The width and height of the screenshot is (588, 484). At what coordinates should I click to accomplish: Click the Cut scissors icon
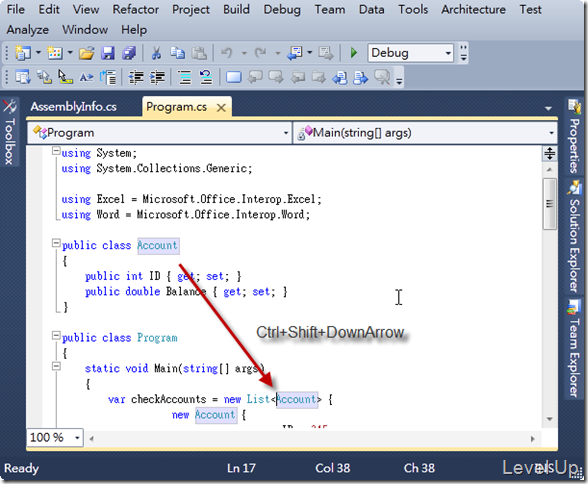(156, 53)
